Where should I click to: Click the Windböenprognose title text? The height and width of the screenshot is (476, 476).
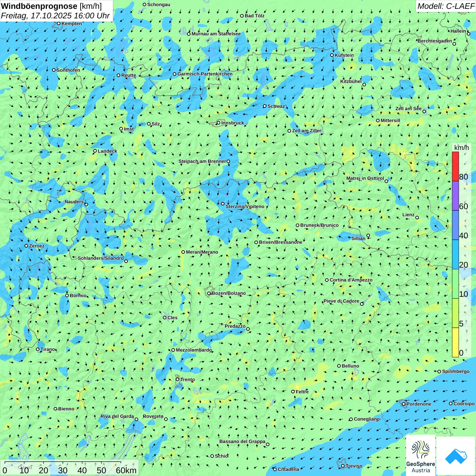(39, 6)
